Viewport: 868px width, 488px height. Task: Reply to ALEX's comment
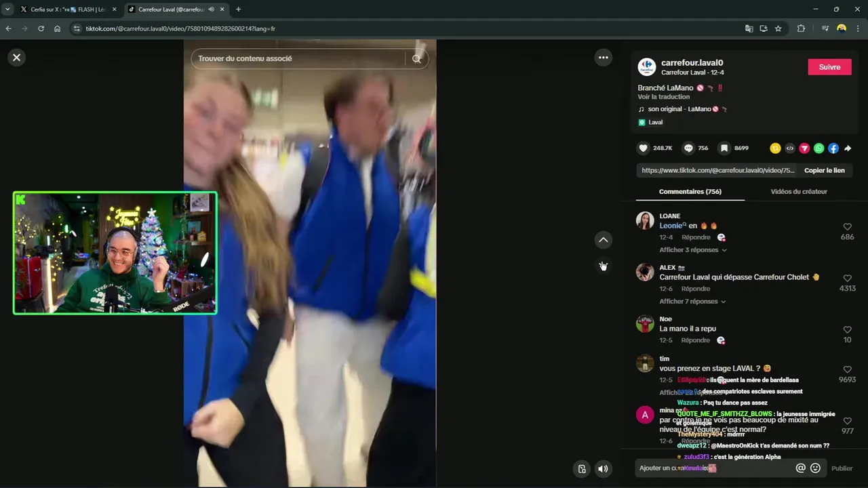click(695, 289)
